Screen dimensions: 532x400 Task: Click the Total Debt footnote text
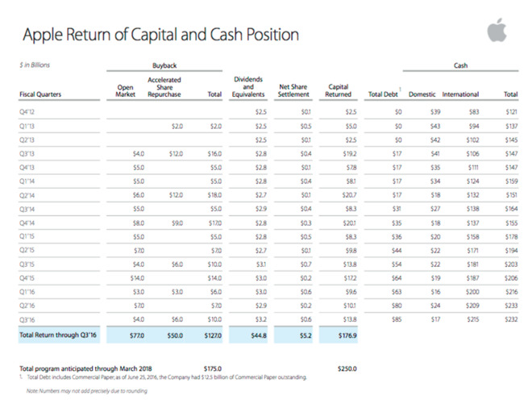tap(163, 377)
